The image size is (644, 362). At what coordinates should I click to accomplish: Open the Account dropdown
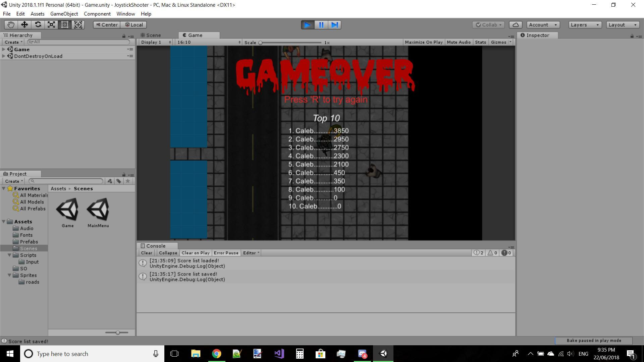[543, 25]
